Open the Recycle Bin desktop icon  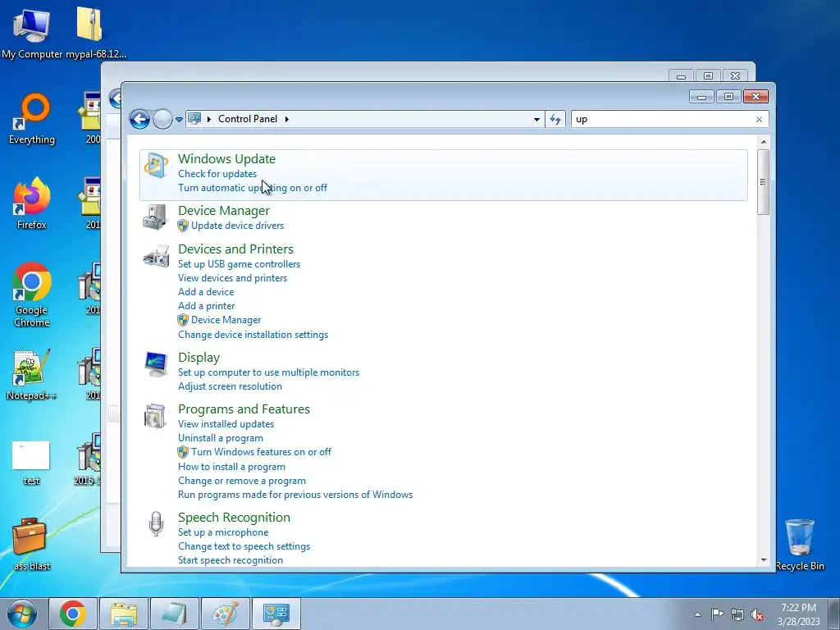coord(800,544)
